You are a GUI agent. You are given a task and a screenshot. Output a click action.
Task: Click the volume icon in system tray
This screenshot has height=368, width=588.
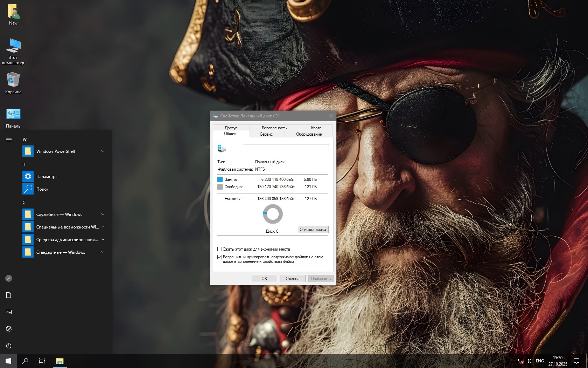[x=529, y=361]
